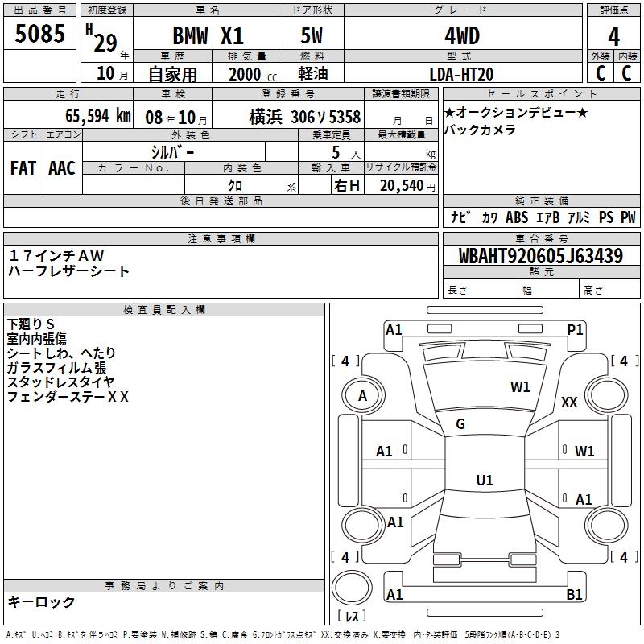Click the vehicle history 自家用
The height and width of the screenshot is (644, 644).
click(x=172, y=74)
